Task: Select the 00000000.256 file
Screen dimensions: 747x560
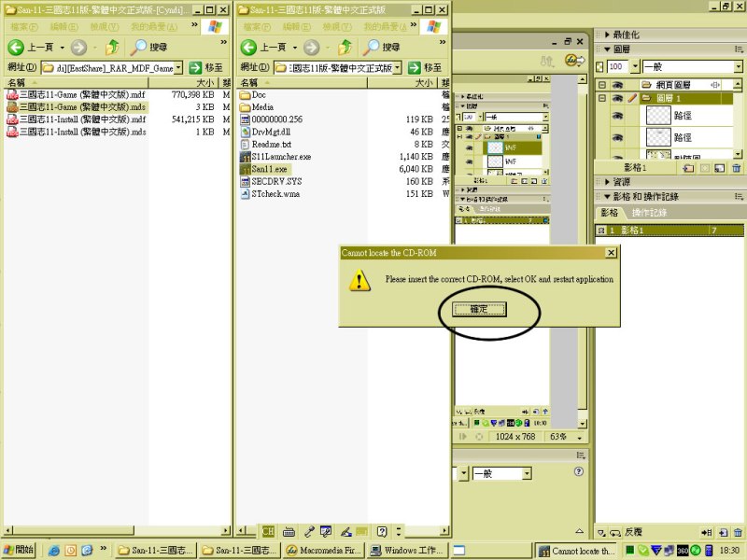Action: [x=271, y=119]
